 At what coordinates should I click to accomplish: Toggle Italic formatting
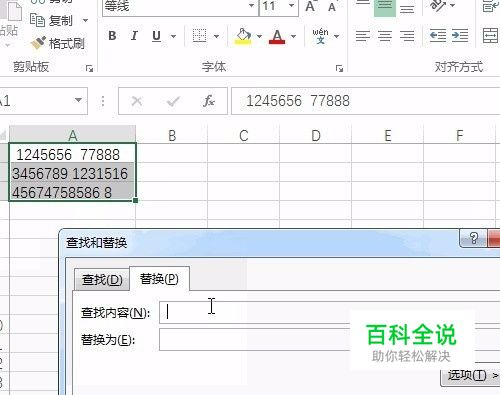click(134, 36)
